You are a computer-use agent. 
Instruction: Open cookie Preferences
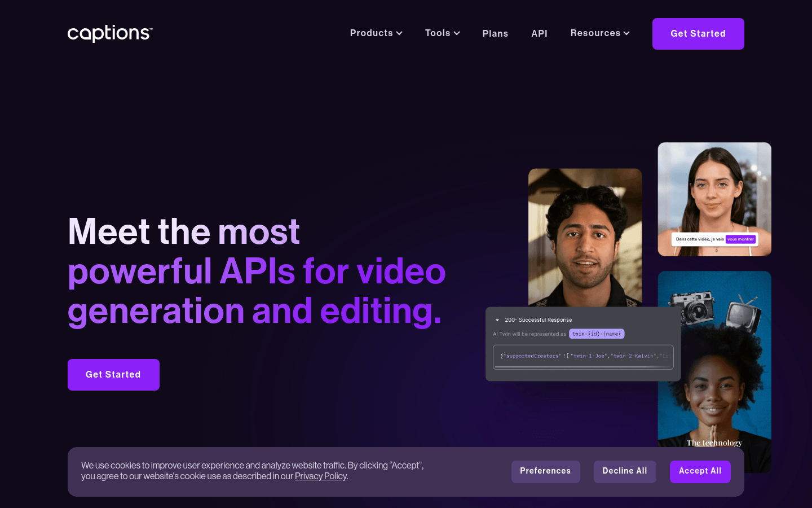click(x=545, y=471)
